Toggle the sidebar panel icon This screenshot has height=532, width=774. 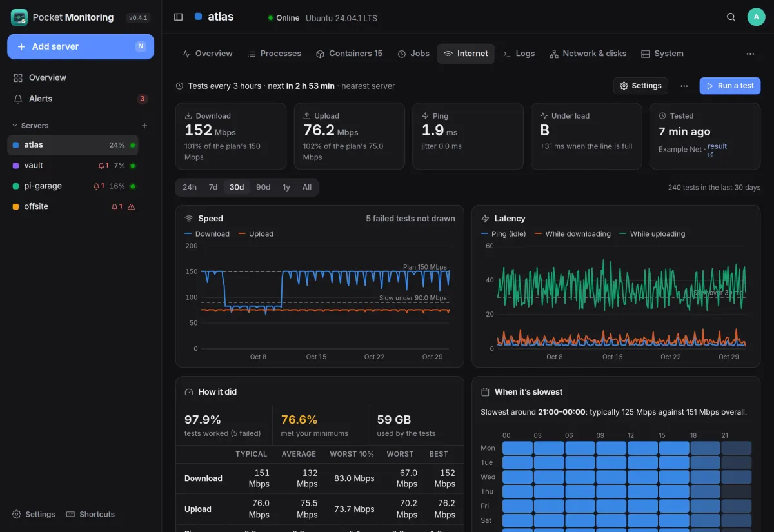[x=179, y=17]
